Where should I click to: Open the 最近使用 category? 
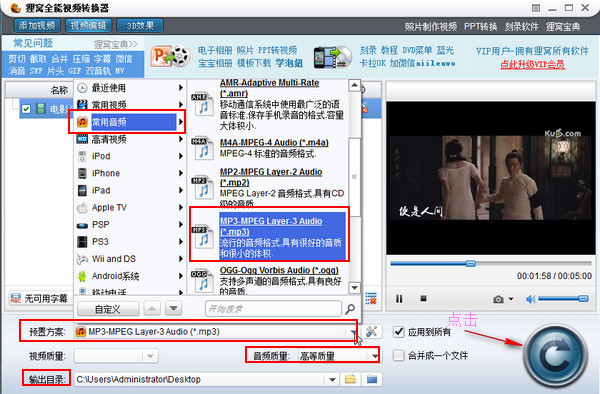130,88
